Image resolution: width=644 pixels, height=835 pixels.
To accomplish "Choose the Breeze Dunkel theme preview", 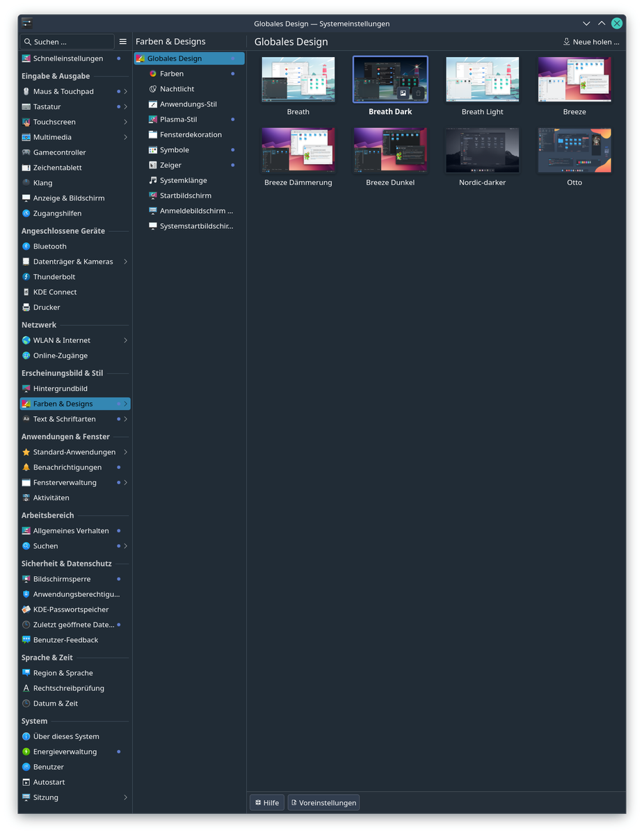I will tap(390, 150).
